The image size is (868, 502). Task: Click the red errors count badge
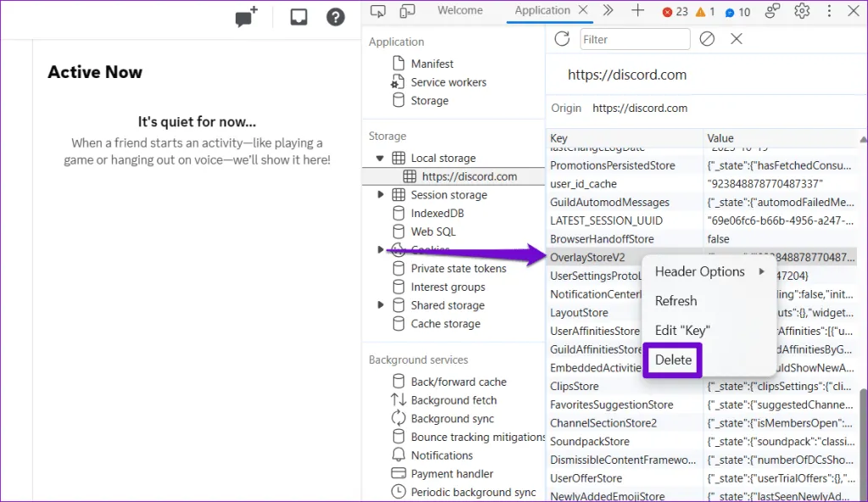point(676,12)
